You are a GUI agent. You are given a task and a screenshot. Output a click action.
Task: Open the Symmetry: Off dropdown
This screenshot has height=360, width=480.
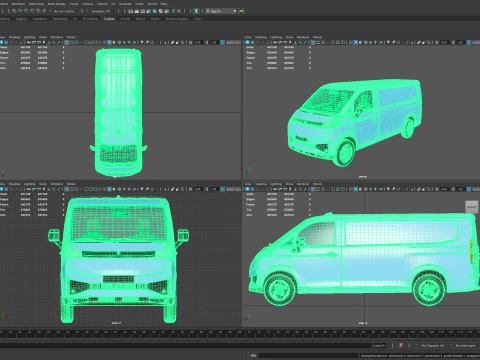(x=101, y=11)
